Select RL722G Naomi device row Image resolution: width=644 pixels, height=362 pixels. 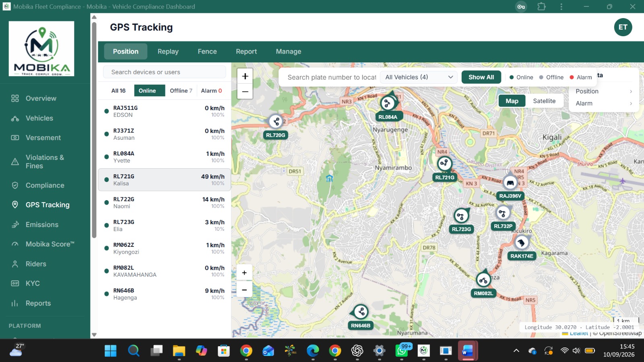click(x=165, y=203)
